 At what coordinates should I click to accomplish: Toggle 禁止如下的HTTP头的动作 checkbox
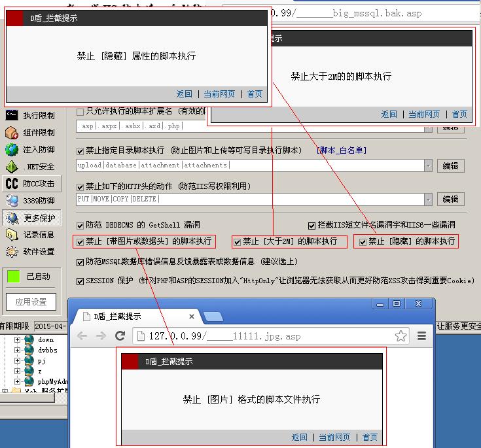[x=80, y=187]
